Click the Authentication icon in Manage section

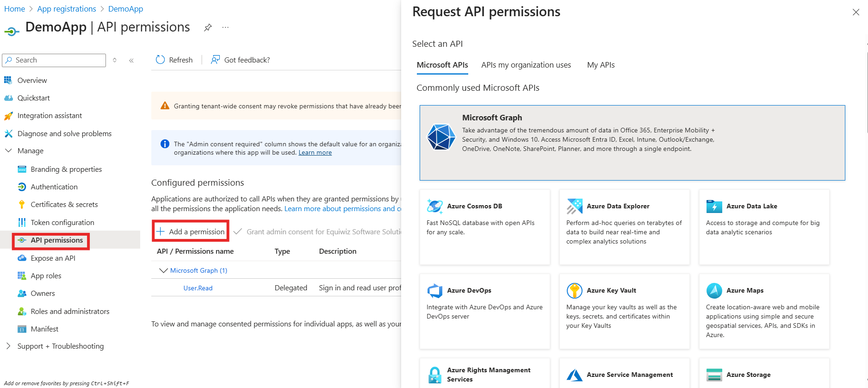click(x=22, y=187)
